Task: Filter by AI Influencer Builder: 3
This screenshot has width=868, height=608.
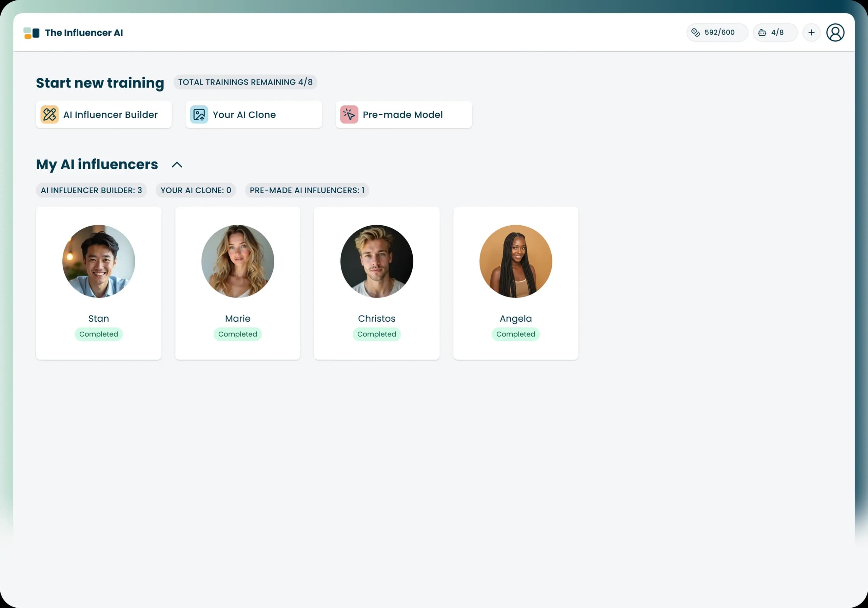Action: click(92, 190)
